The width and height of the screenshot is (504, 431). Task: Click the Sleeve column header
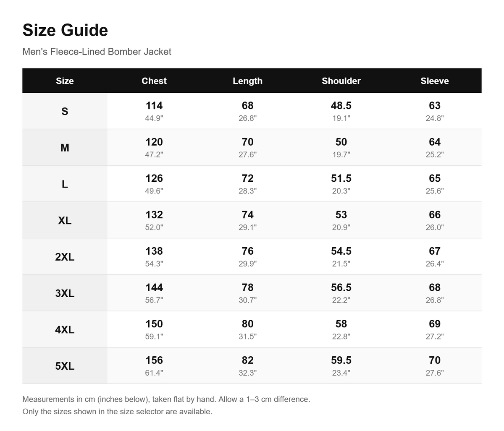coord(435,81)
